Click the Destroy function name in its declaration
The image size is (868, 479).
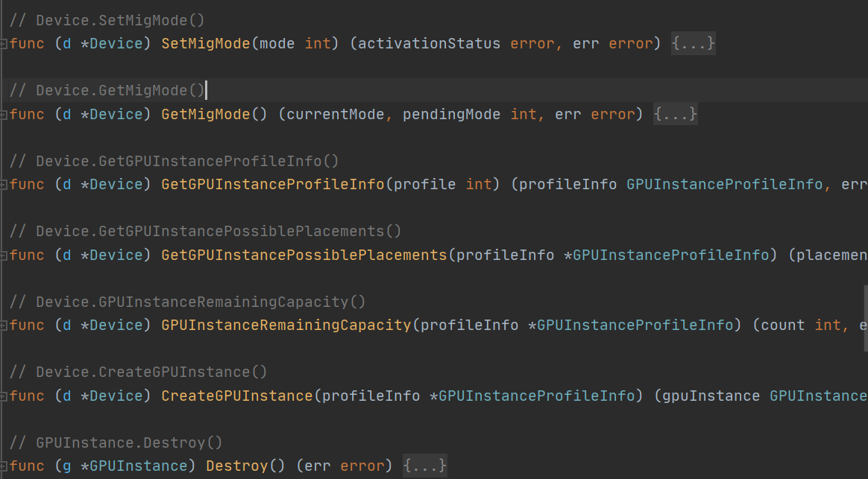tap(237, 466)
